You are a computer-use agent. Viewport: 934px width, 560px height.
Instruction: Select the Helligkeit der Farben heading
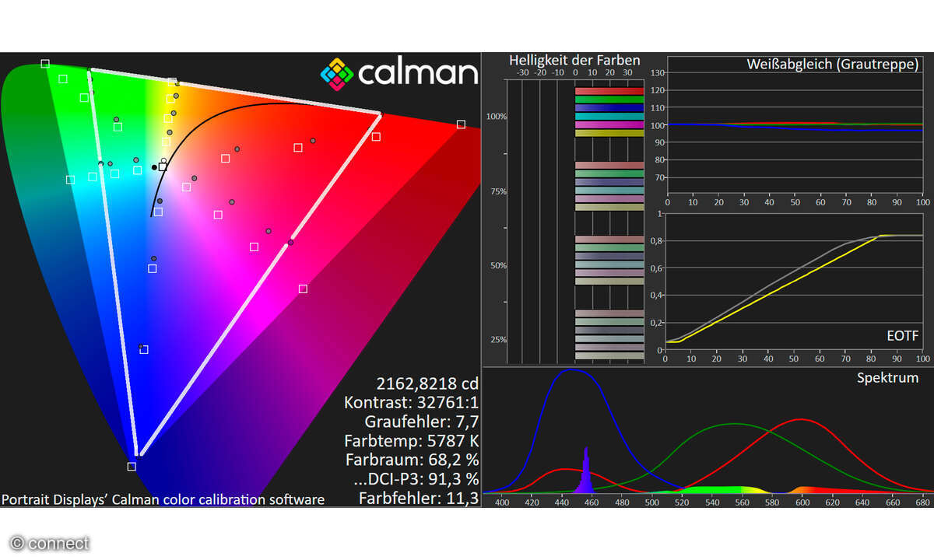(x=574, y=60)
